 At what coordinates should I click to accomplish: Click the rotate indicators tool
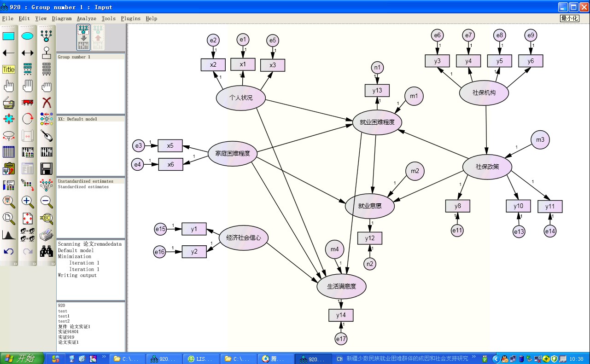pyautogui.click(x=28, y=119)
